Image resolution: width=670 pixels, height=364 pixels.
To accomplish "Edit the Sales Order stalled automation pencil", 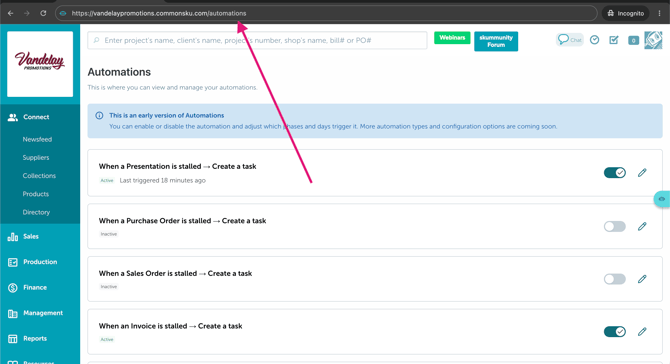I will pyautogui.click(x=642, y=279).
